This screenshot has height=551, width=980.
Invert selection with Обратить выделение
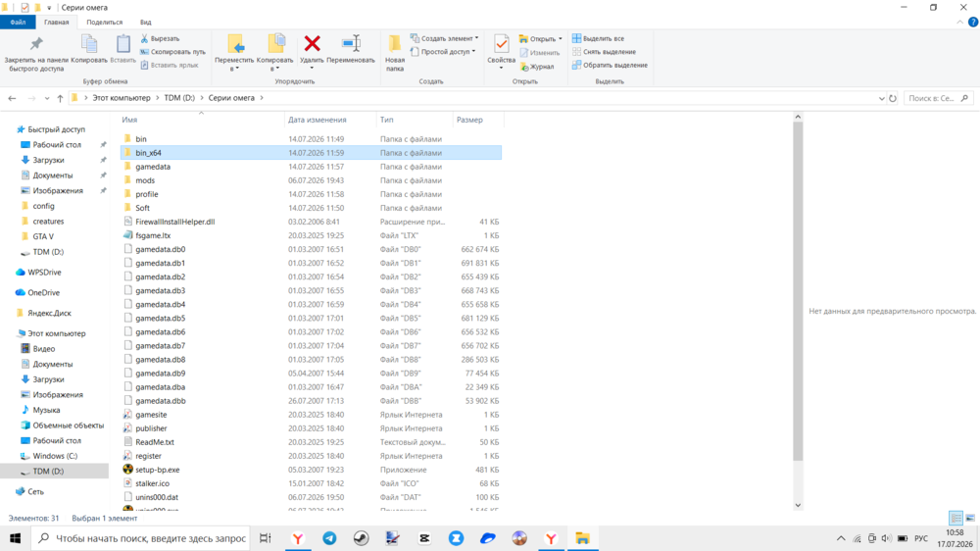(x=610, y=65)
